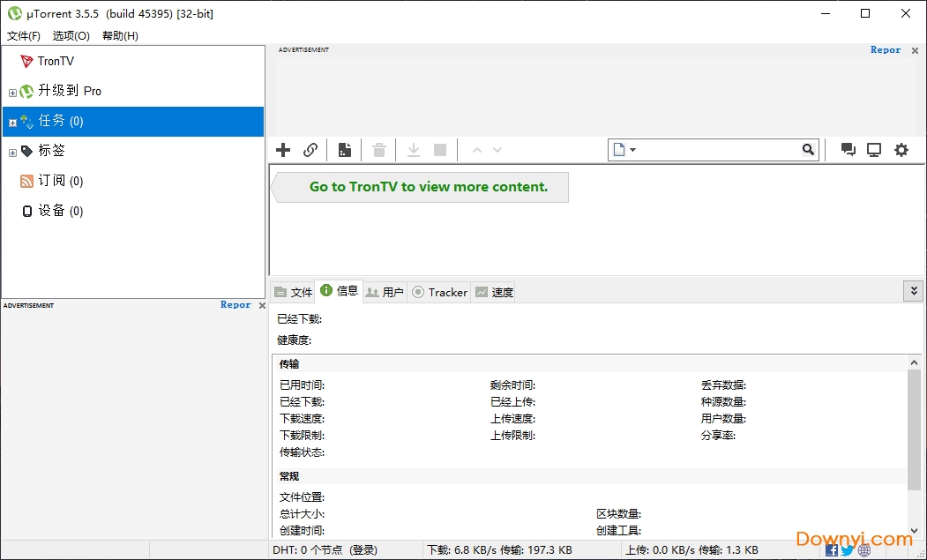Click the Repor link above the advertisement
Viewport: 927px width, 560px height.
click(x=885, y=50)
